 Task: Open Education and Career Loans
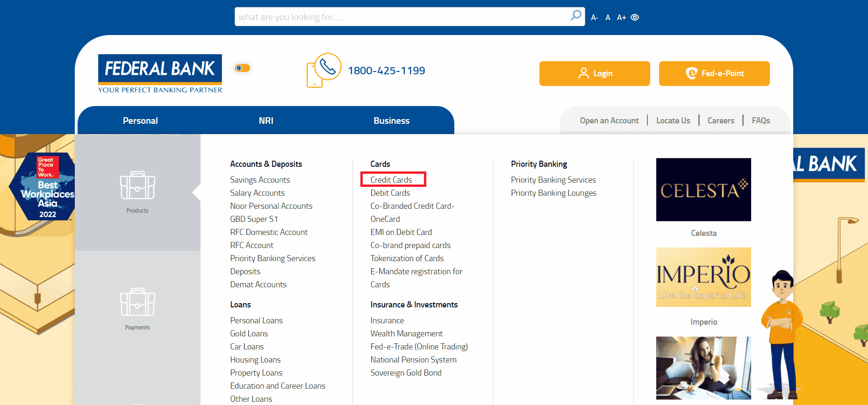coord(278,386)
